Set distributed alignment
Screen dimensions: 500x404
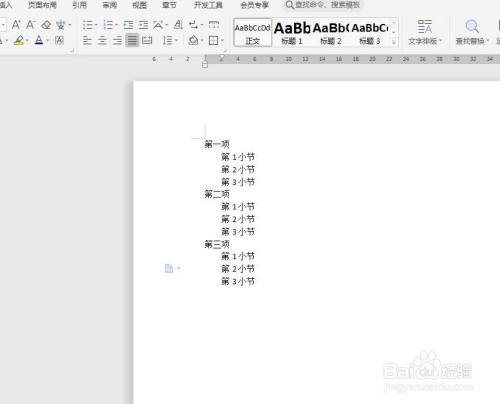tap(147, 41)
